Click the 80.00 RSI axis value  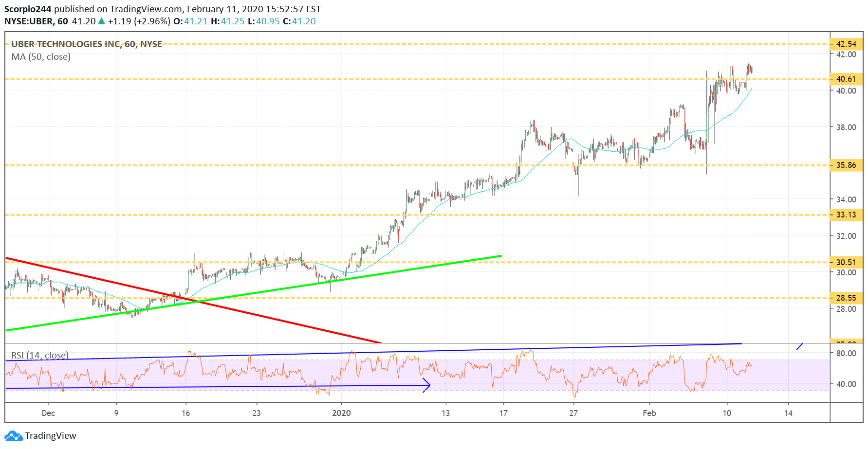[x=846, y=353]
